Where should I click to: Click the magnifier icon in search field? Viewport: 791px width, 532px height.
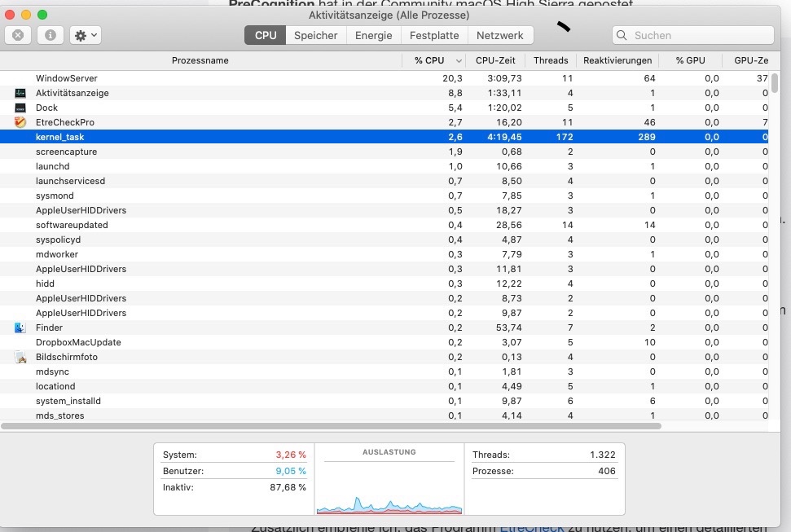622,35
